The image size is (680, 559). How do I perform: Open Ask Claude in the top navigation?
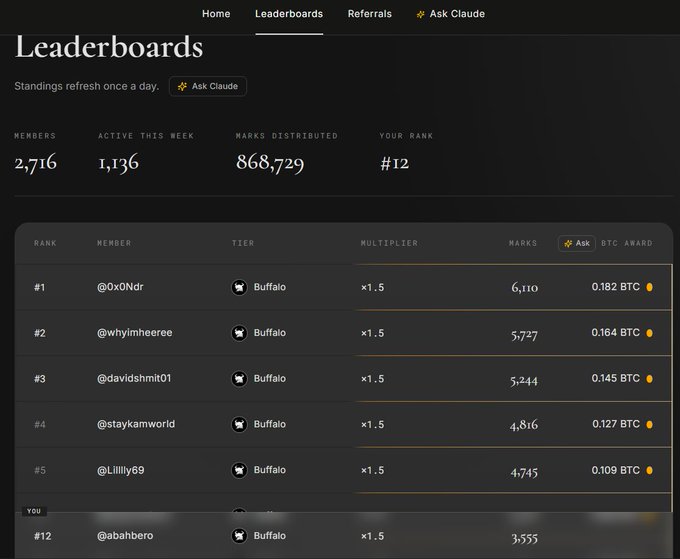pos(451,14)
